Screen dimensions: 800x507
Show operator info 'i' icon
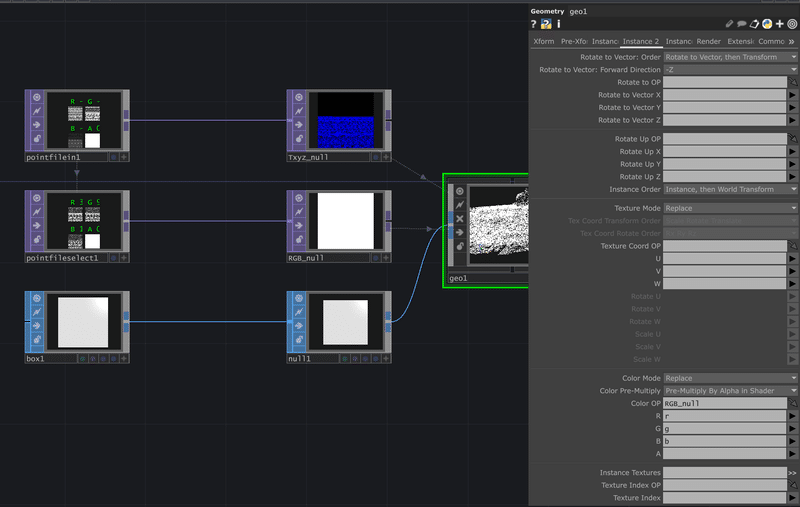point(559,24)
